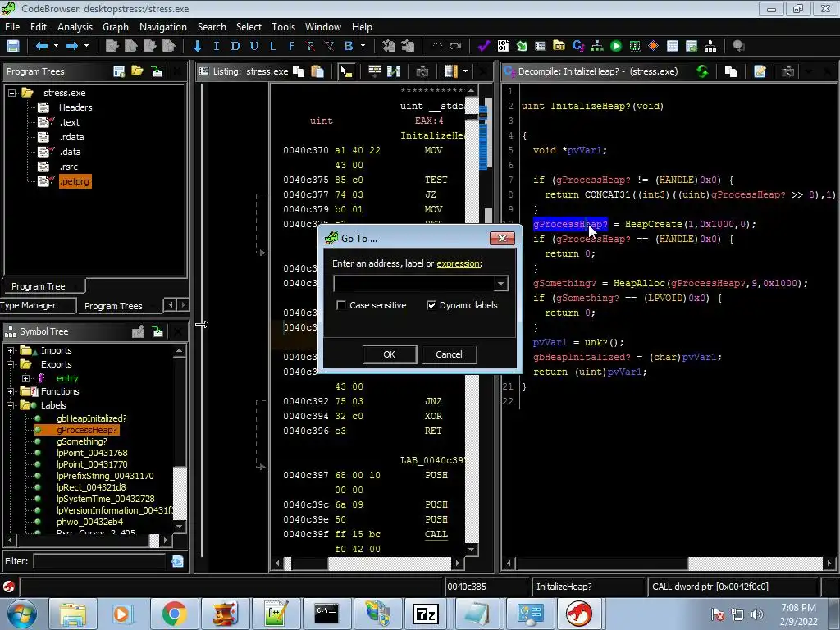The width and height of the screenshot is (840, 630).
Task: Copy icon in the Listing panel header
Action: 299,71
